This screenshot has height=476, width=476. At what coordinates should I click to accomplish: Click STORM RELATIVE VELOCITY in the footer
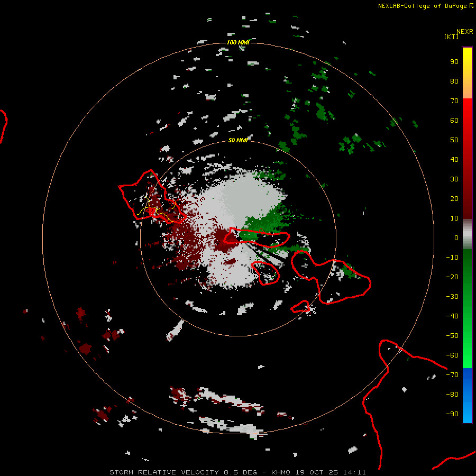[164, 472]
